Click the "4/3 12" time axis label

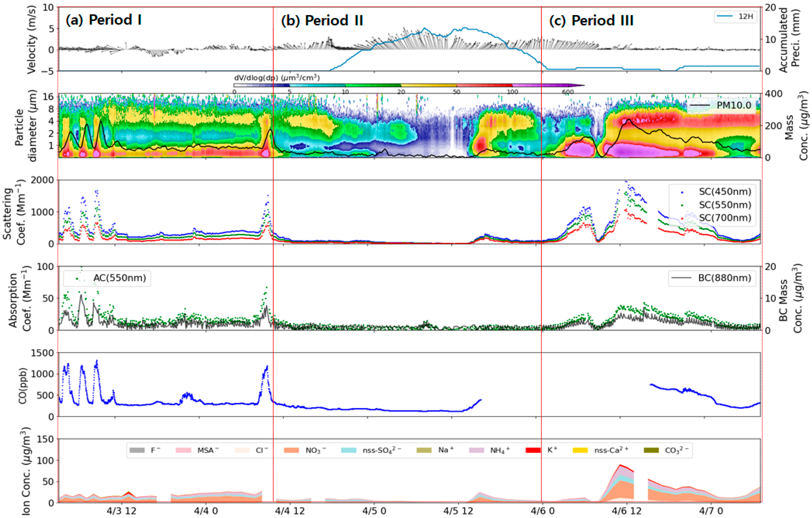(121, 511)
